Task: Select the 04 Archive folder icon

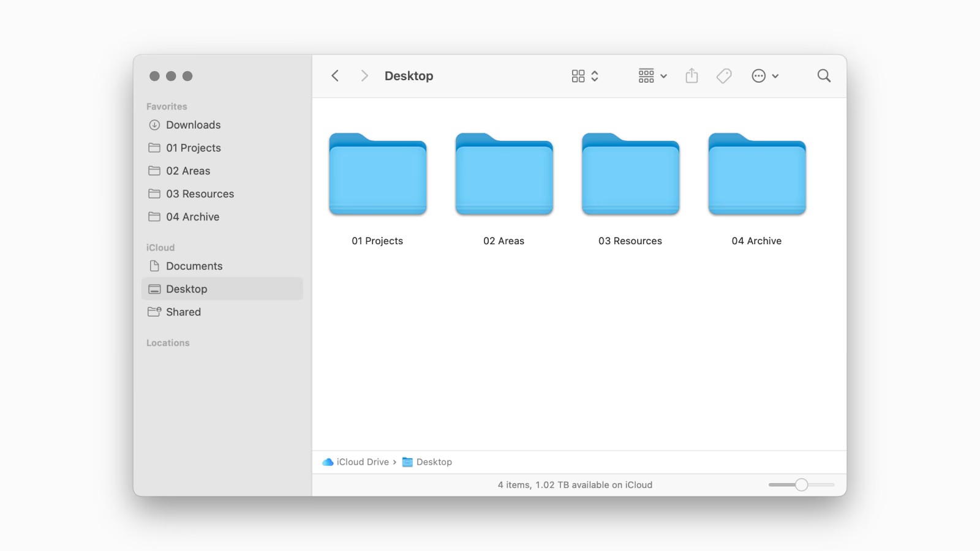Action: coord(757,174)
